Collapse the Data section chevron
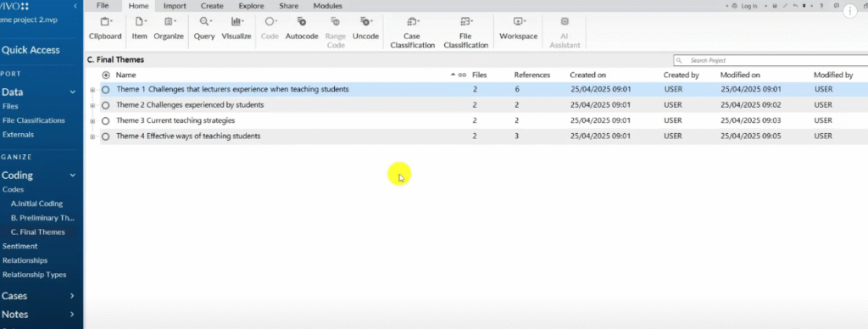The width and height of the screenshot is (868, 329). pos(73,92)
